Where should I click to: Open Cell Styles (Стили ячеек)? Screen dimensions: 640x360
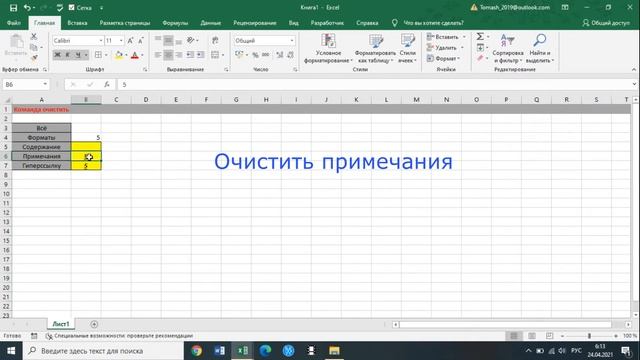[407, 49]
